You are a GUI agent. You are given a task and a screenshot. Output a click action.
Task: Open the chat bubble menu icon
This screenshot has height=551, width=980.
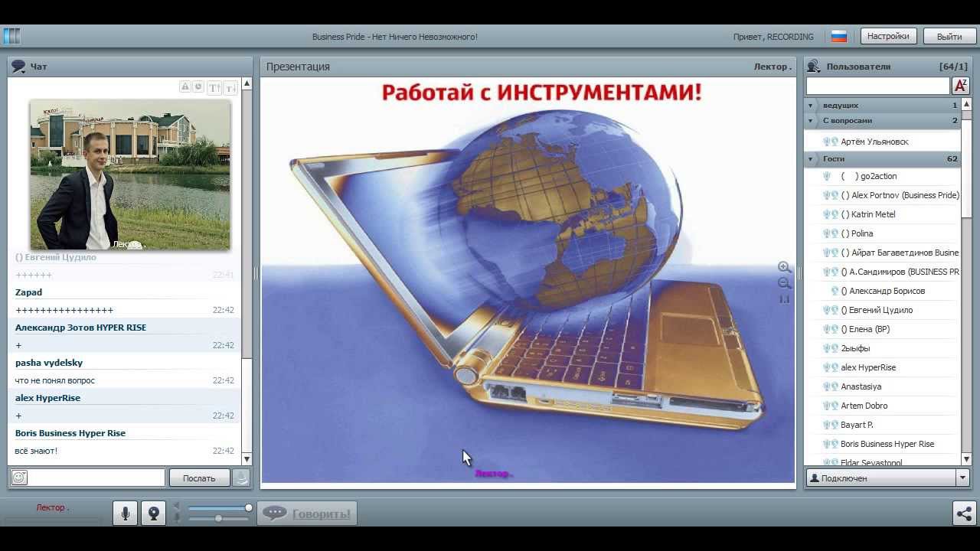click(x=18, y=67)
